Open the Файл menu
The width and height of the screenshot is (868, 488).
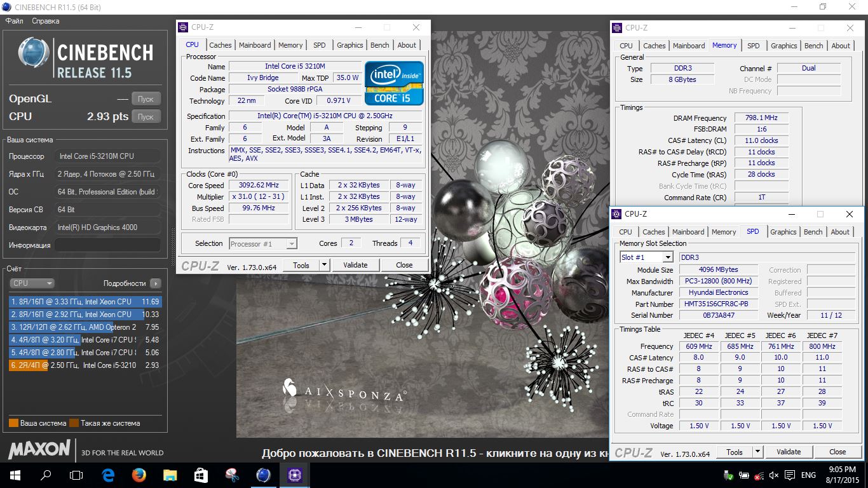(14, 21)
